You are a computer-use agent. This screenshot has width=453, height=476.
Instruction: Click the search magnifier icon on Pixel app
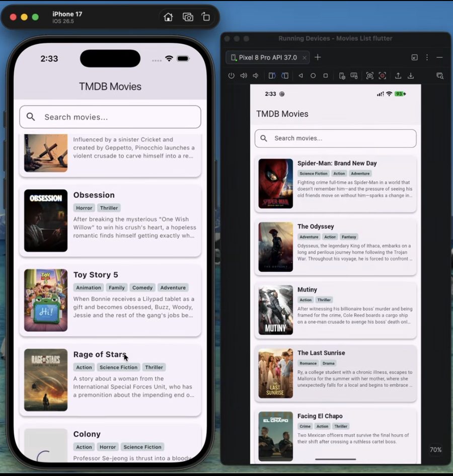pyautogui.click(x=264, y=138)
